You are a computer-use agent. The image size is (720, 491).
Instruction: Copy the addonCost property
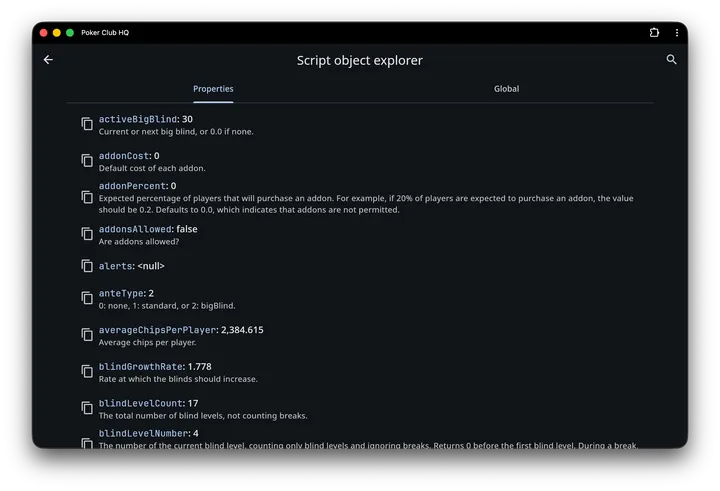click(87, 161)
